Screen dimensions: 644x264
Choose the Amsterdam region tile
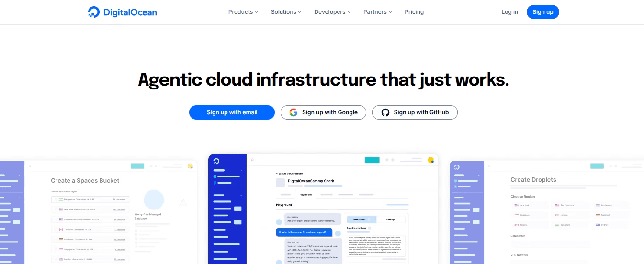tap(611, 205)
